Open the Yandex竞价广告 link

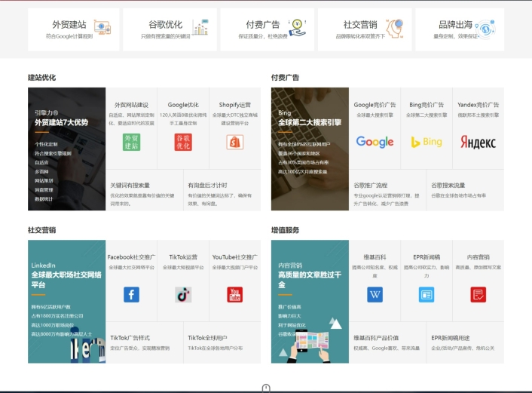[x=478, y=105]
